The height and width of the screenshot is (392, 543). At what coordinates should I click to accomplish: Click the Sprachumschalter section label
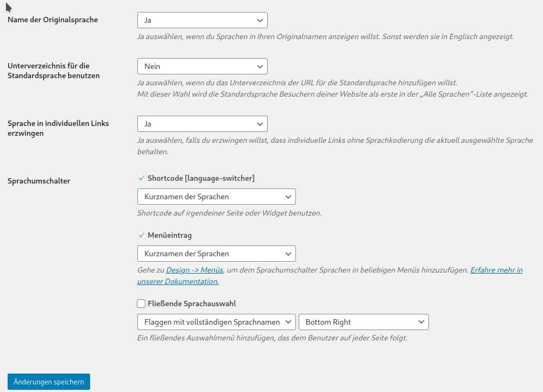click(39, 181)
